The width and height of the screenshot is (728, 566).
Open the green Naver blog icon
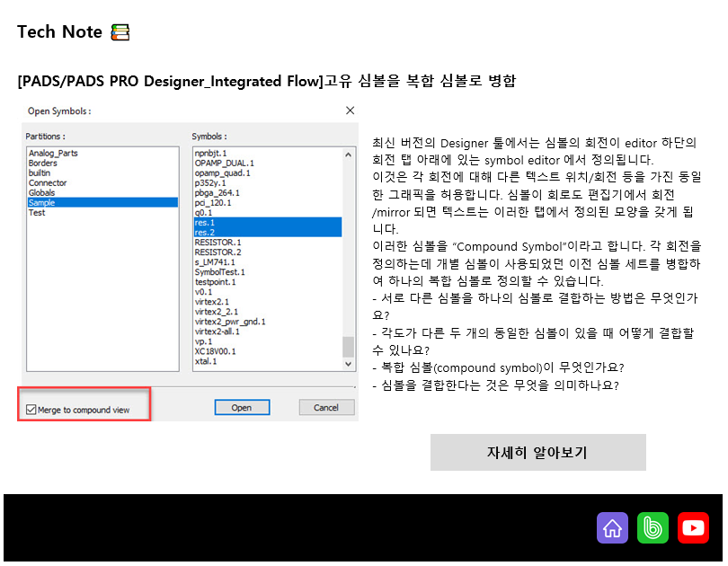coord(653,528)
